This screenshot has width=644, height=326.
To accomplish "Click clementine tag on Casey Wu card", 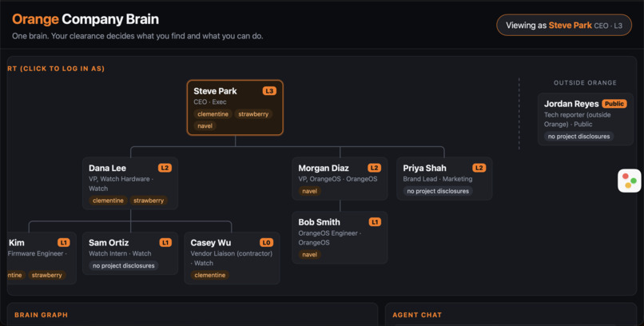I will [x=210, y=275].
